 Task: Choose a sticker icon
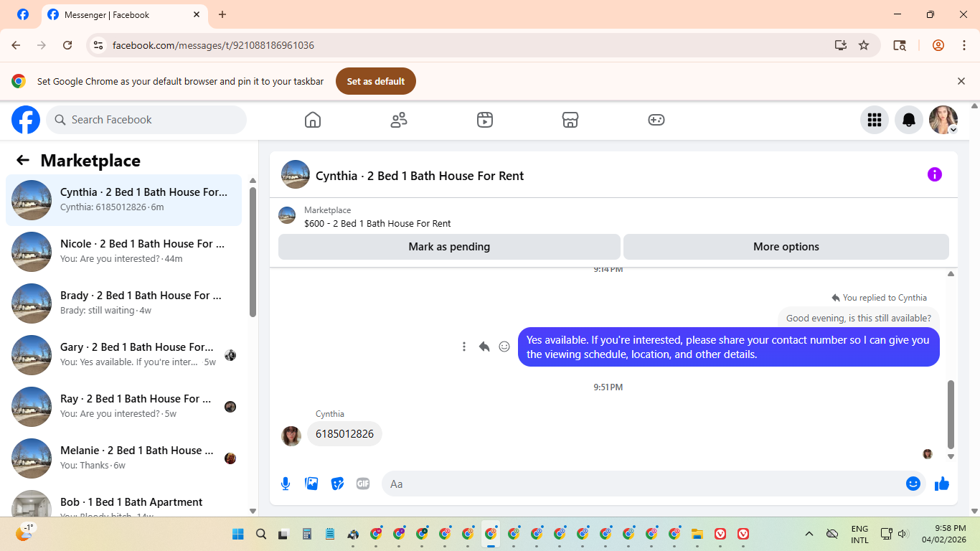(x=337, y=484)
